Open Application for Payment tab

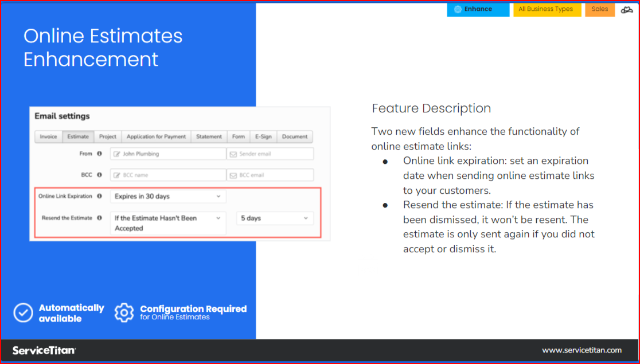click(157, 136)
